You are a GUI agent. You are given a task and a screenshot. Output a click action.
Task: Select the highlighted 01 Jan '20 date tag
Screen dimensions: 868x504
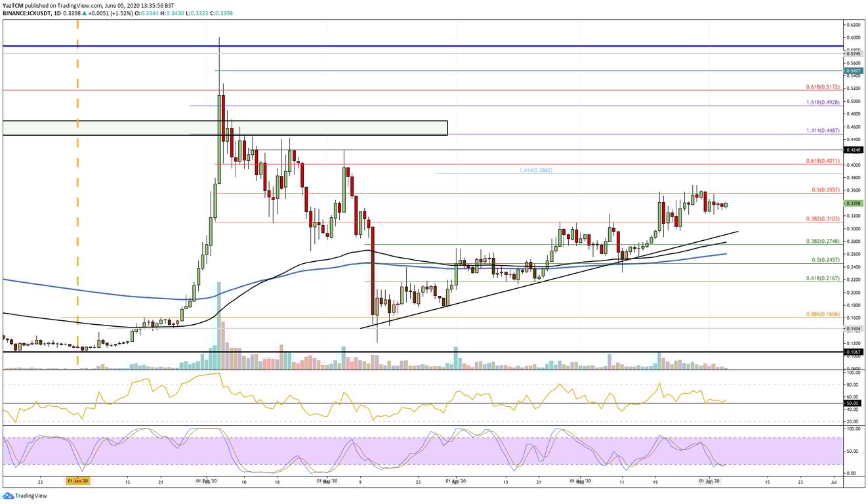77,480
